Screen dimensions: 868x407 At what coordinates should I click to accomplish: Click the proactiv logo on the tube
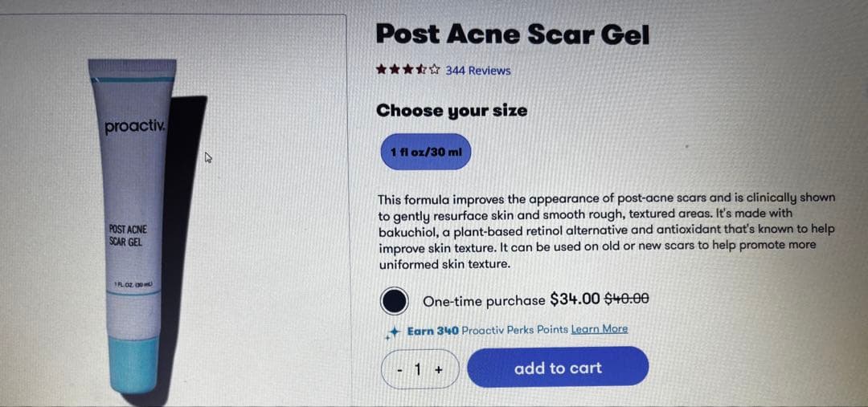(133, 127)
